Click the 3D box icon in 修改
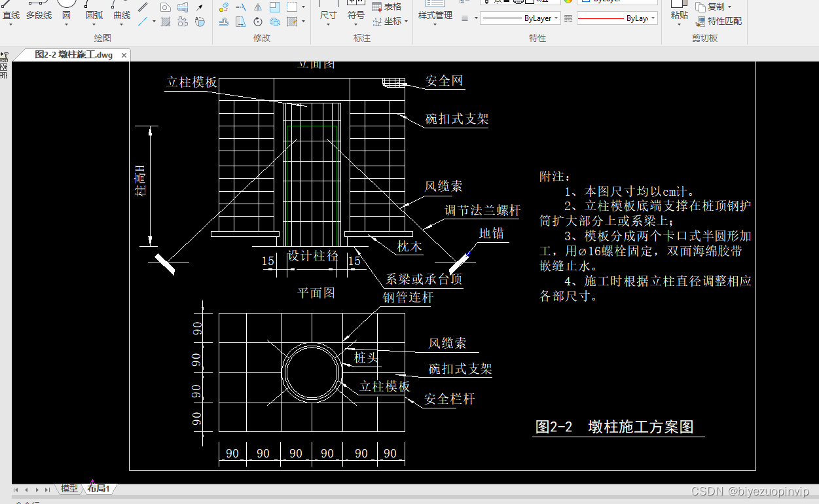 coord(275,22)
